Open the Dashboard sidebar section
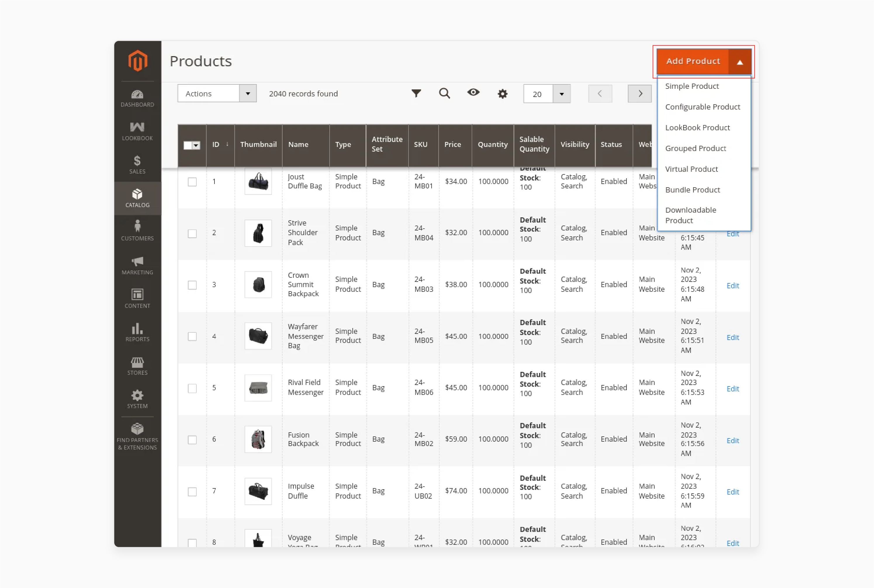874x588 pixels. [x=137, y=99]
